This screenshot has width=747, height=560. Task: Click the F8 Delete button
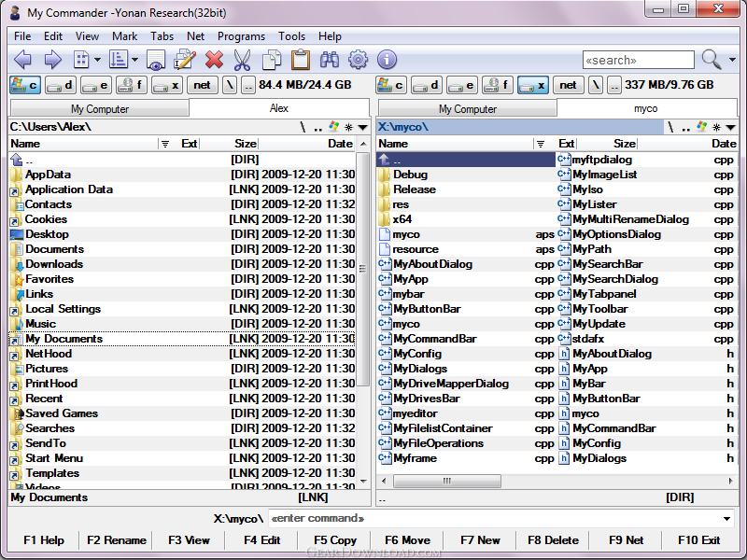553,540
